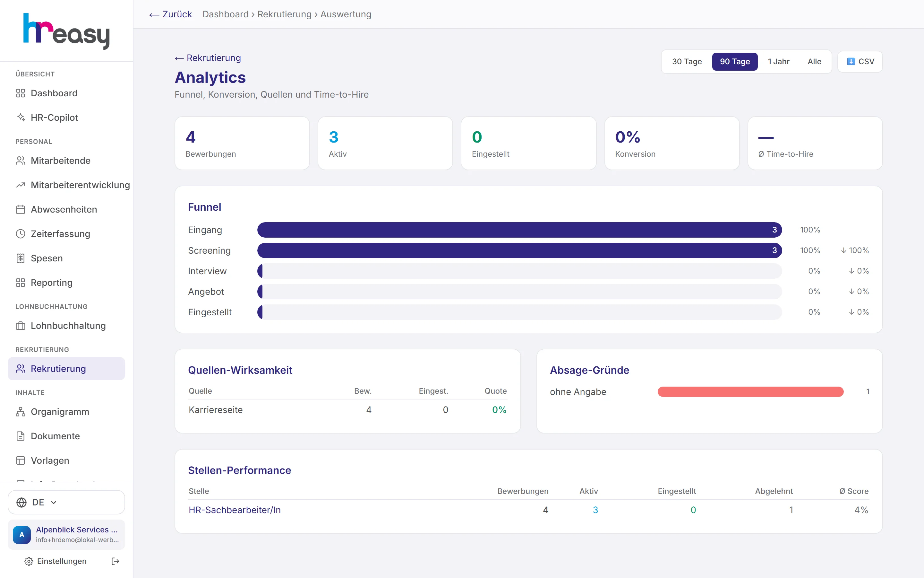Select the 1 Jahr time range
The image size is (924, 578).
[779, 62]
